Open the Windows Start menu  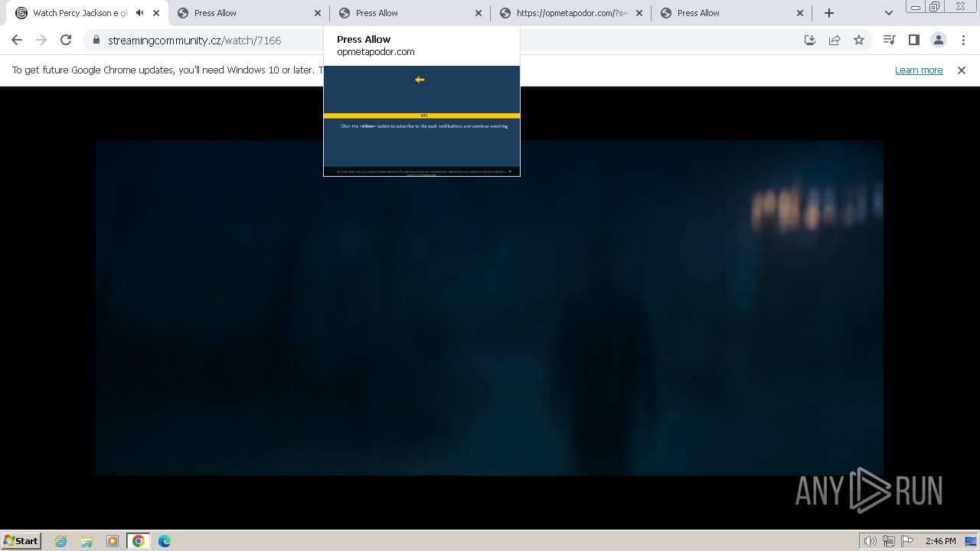[x=21, y=540]
